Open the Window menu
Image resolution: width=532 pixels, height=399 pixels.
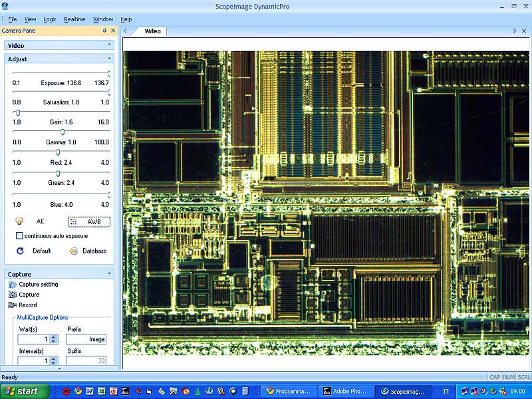pos(103,19)
